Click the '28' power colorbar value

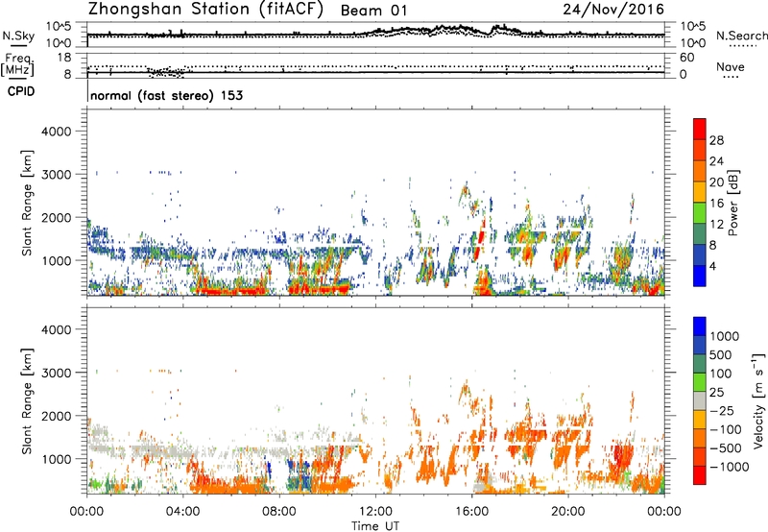tap(716, 140)
